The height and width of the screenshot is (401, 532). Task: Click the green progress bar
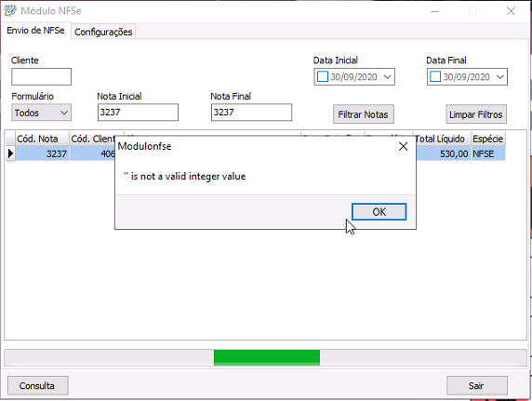point(267,357)
